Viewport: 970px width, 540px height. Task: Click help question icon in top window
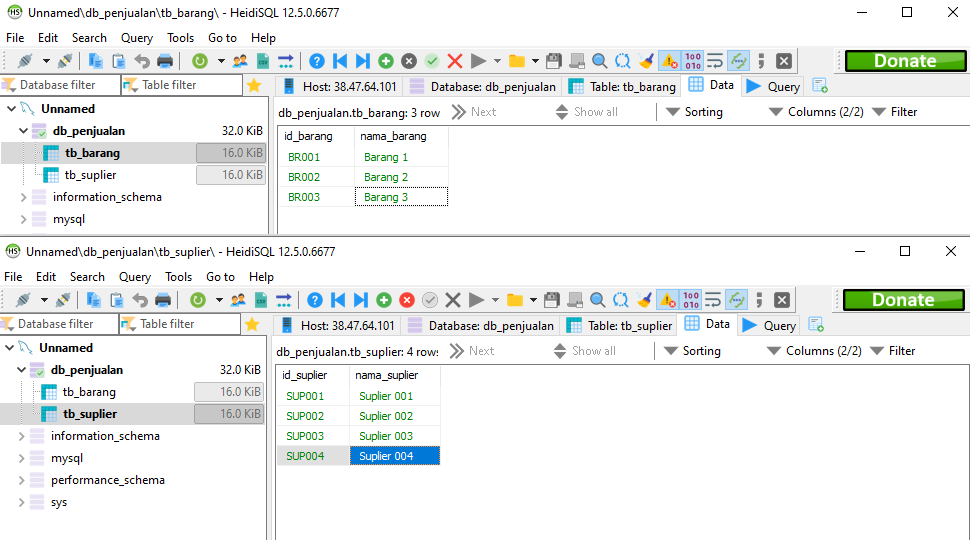pos(317,61)
